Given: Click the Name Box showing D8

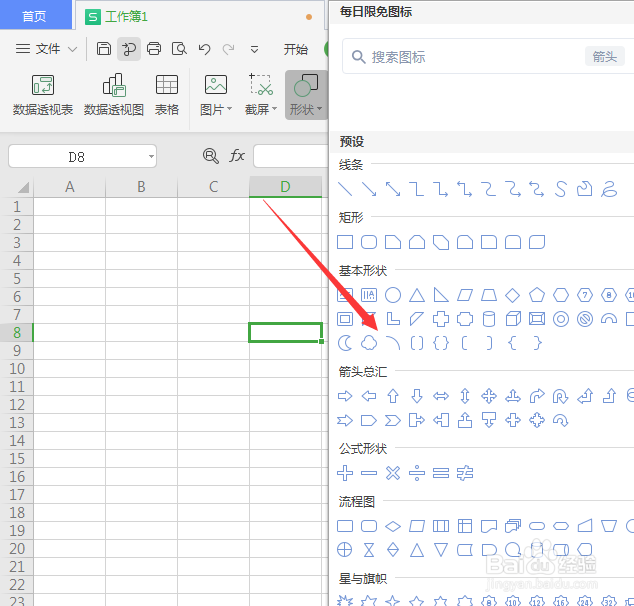Looking at the screenshot, I should point(77,156).
